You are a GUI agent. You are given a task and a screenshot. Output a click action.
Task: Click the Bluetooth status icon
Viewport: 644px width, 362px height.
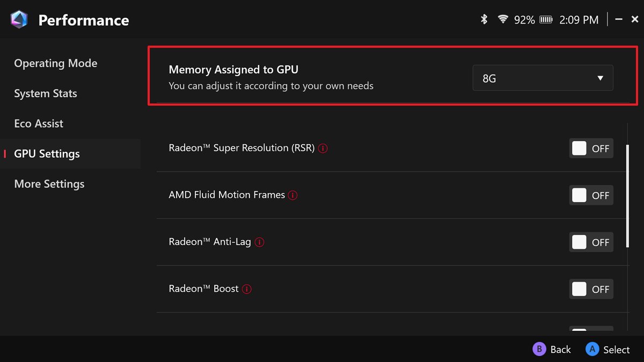coord(484,19)
